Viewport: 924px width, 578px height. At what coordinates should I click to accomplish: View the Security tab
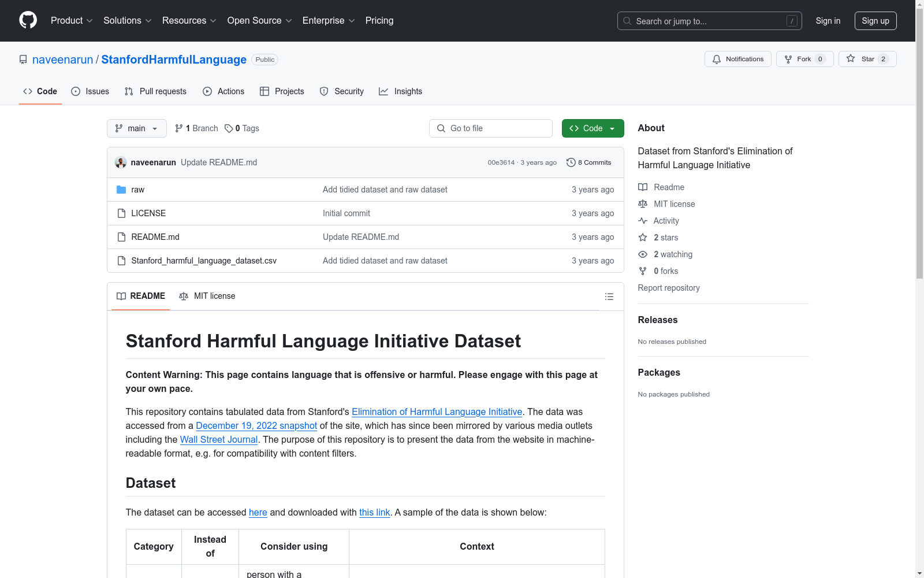342,91
